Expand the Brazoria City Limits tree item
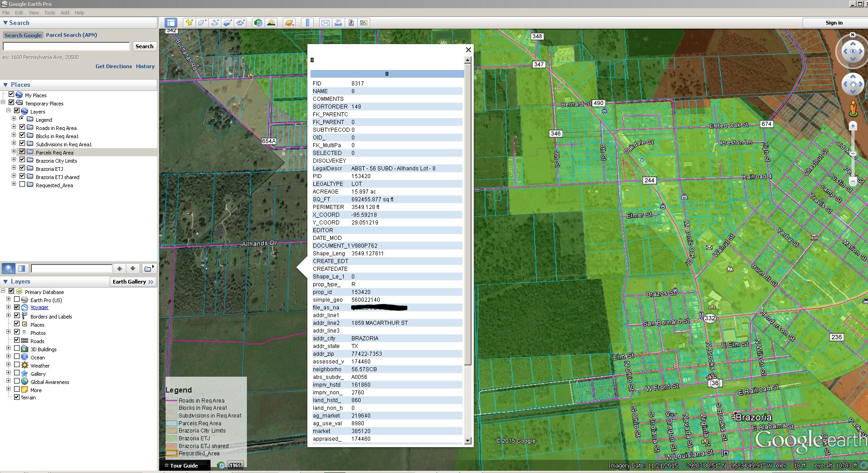The height and width of the screenshot is (473, 868). click(14, 160)
